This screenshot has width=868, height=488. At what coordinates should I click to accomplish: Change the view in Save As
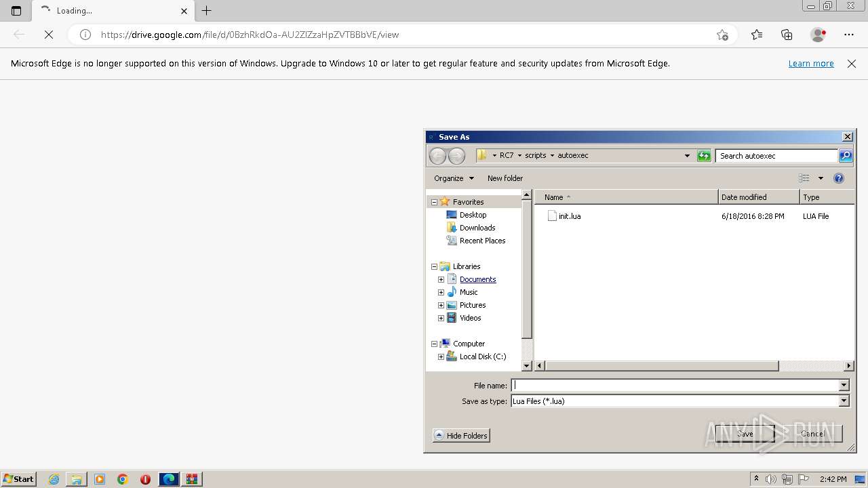804,178
